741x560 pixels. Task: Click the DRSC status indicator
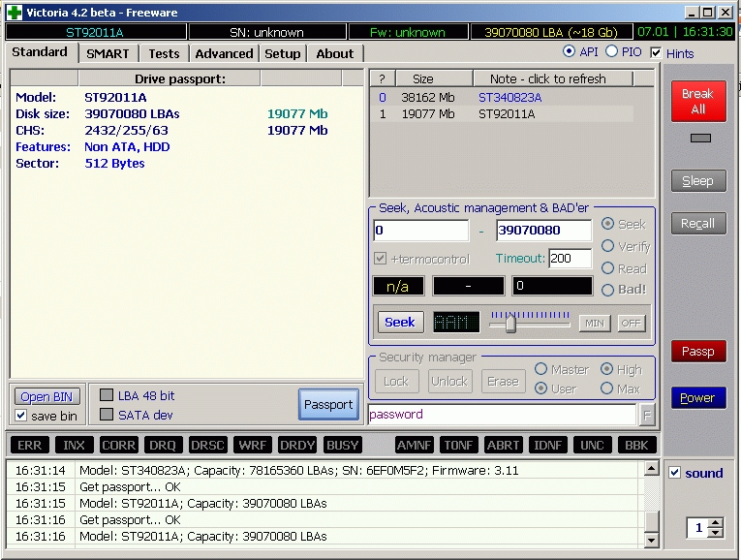(x=207, y=445)
